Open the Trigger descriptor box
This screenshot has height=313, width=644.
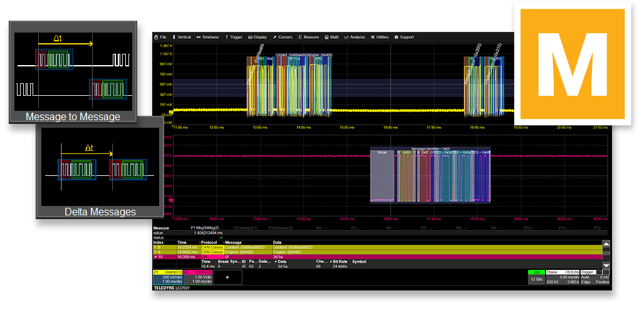(x=595, y=277)
